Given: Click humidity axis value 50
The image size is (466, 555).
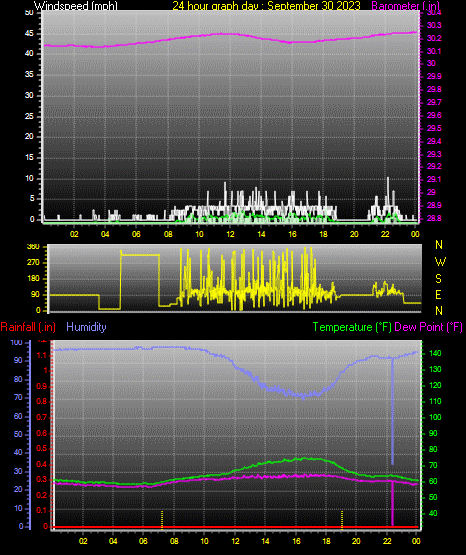Looking at the screenshot, I should tap(18, 434).
